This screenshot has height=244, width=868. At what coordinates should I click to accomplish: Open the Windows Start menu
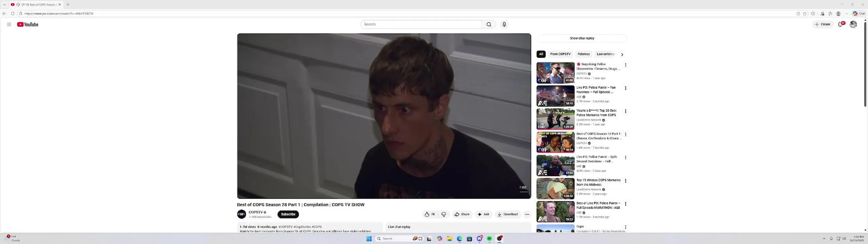[x=369, y=239]
